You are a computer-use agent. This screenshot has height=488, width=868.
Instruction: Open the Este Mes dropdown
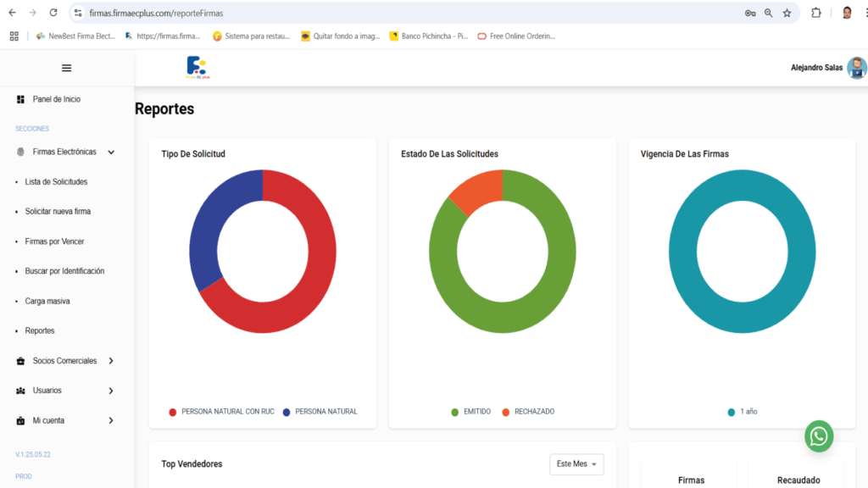[x=576, y=464]
